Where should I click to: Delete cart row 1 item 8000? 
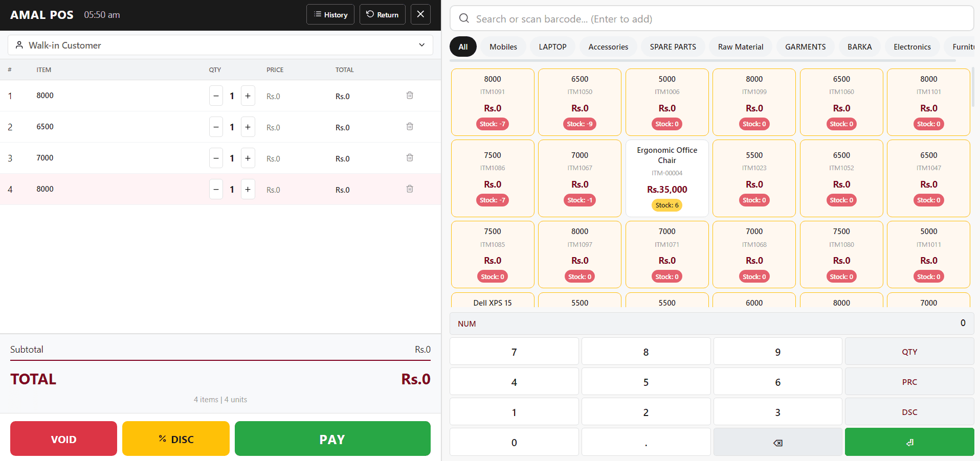coord(410,96)
